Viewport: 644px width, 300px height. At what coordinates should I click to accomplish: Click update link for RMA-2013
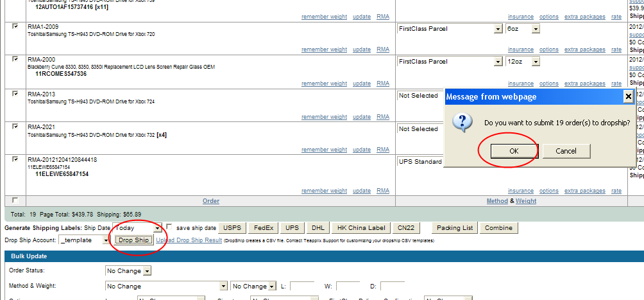[x=362, y=117]
